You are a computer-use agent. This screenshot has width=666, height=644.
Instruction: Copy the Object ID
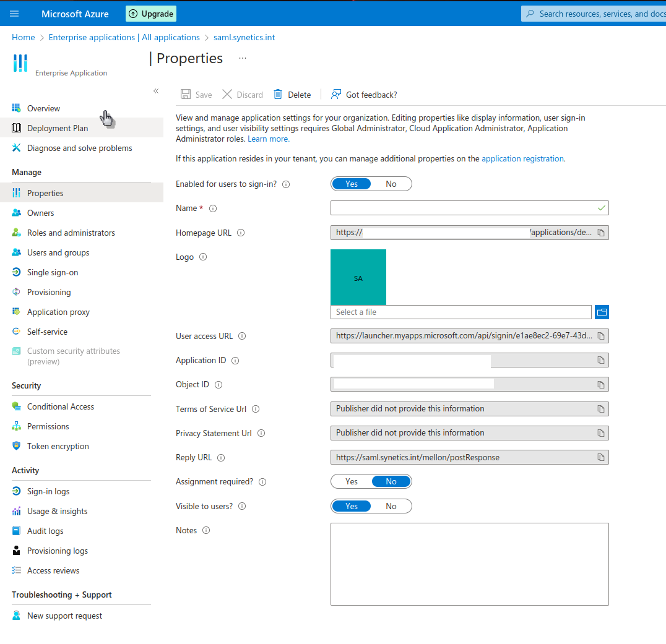(601, 385)
